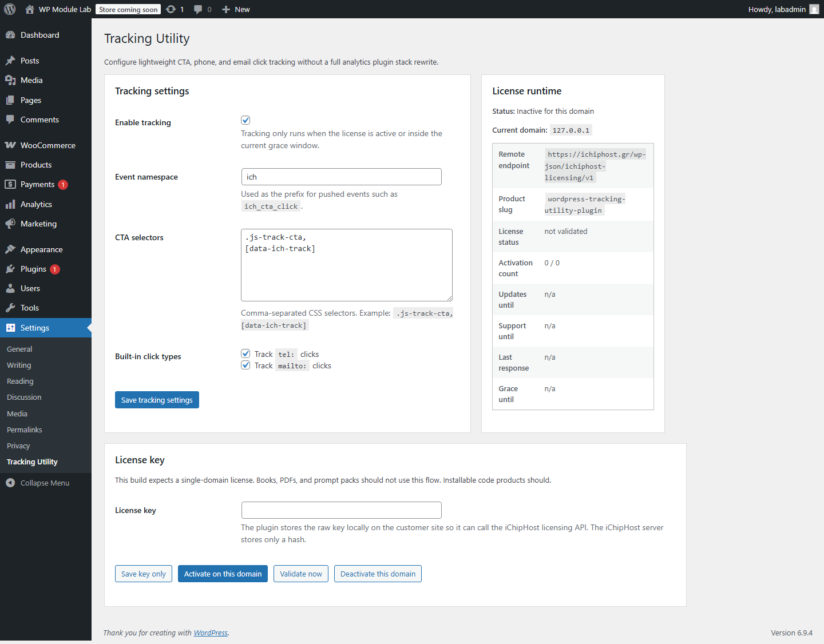Open the Privacy settings submenu item
Screen dimensions: 824x644
click(18, 446)
